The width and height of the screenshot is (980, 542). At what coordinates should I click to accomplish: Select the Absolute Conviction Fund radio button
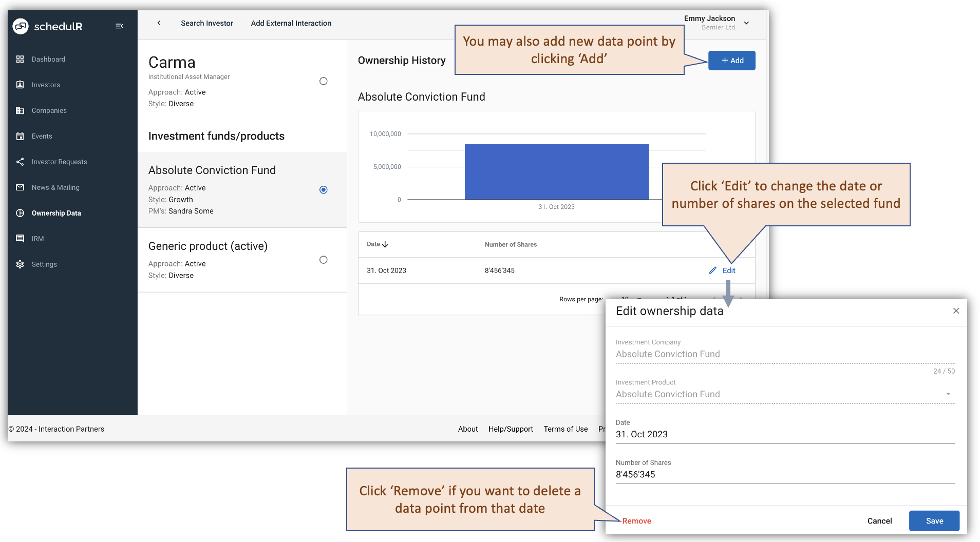[x=323, y=189]
